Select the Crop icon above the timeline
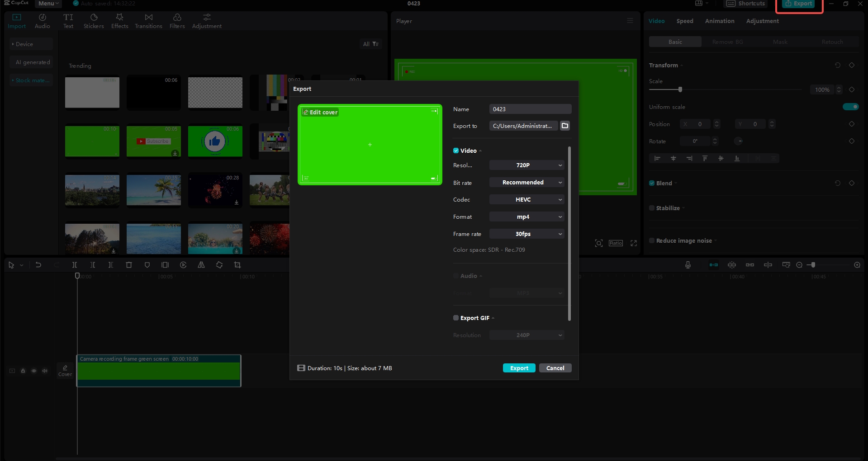The image size is (868, 461). (237, 265)
